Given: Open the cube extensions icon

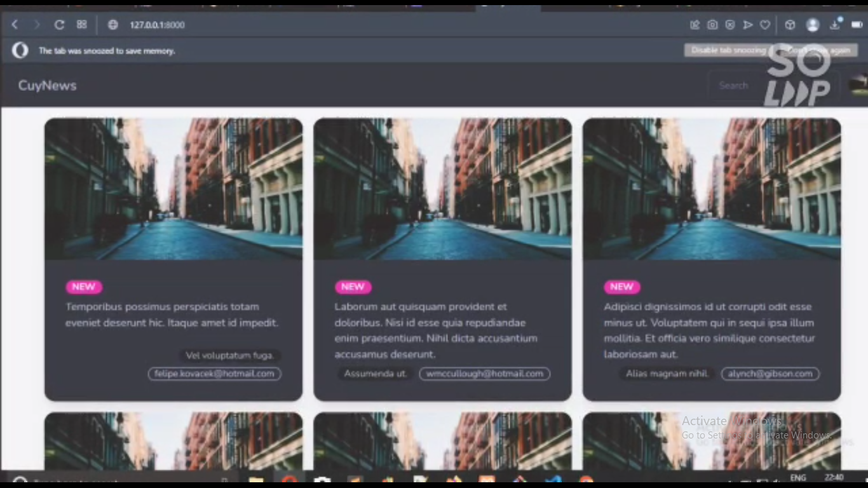Looking at the screenshot, I should (790, 25).
